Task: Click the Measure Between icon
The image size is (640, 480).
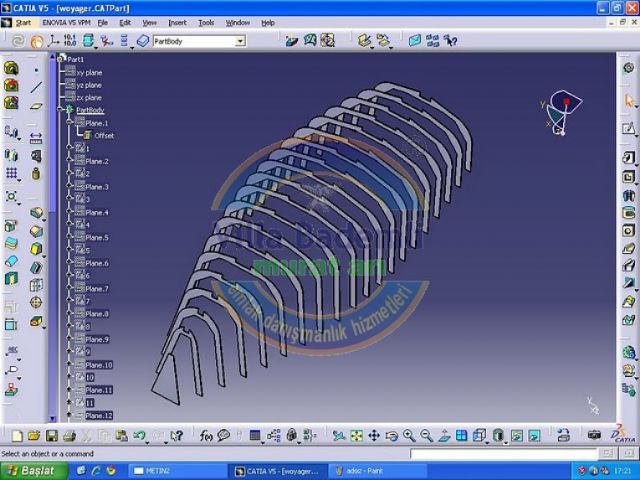Action: (36, 138)
